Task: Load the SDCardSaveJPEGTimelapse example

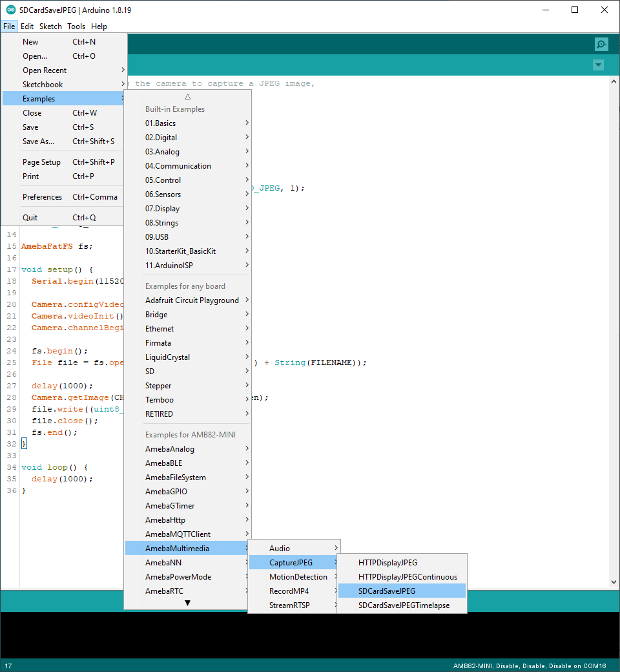Action: click(x=402, y=605)
